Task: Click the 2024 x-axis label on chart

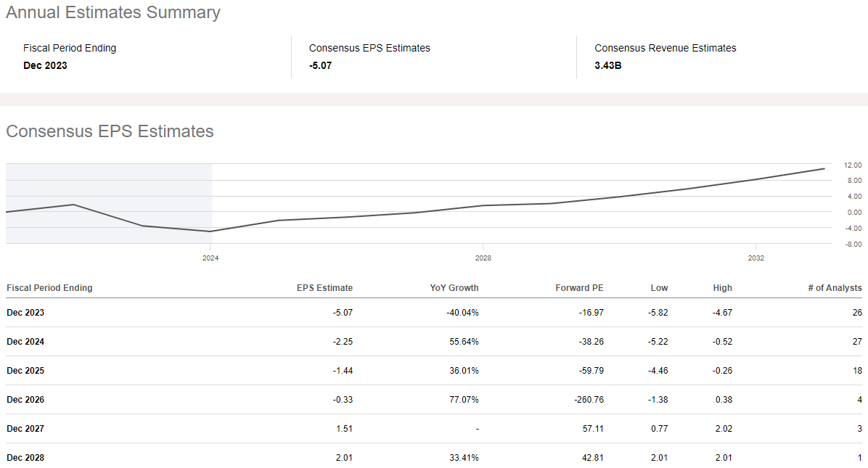Action: point(210,258)
